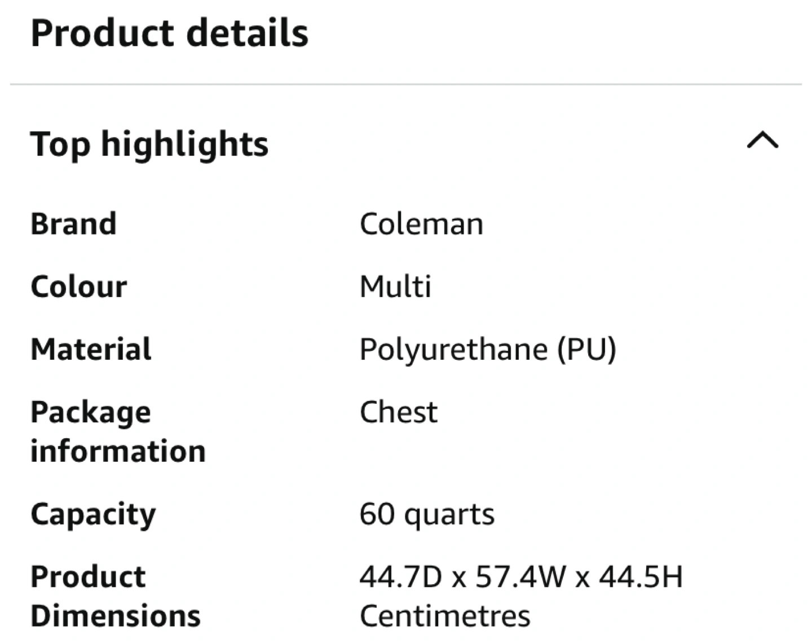Click the Top highlights section heading
Image resolution: width=812 pixels, height=644 pixels.
click(x=149, y=144)
